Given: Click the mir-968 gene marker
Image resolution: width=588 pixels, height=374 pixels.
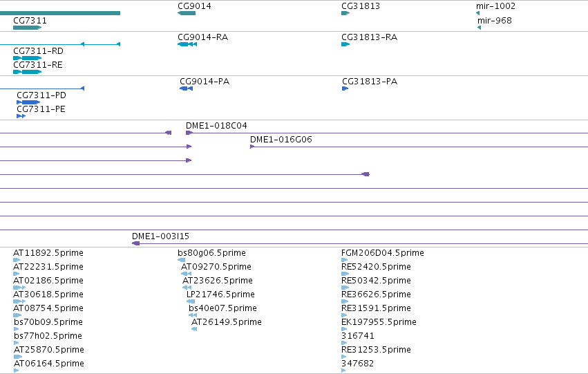Looking at the screenshot, I should click(480, 28).
